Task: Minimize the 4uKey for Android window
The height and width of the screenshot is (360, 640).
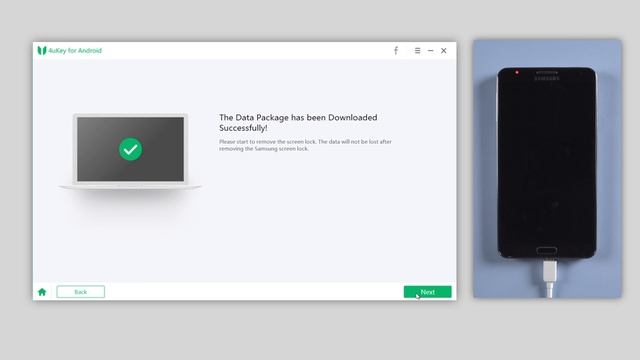Action: point(431,51)
